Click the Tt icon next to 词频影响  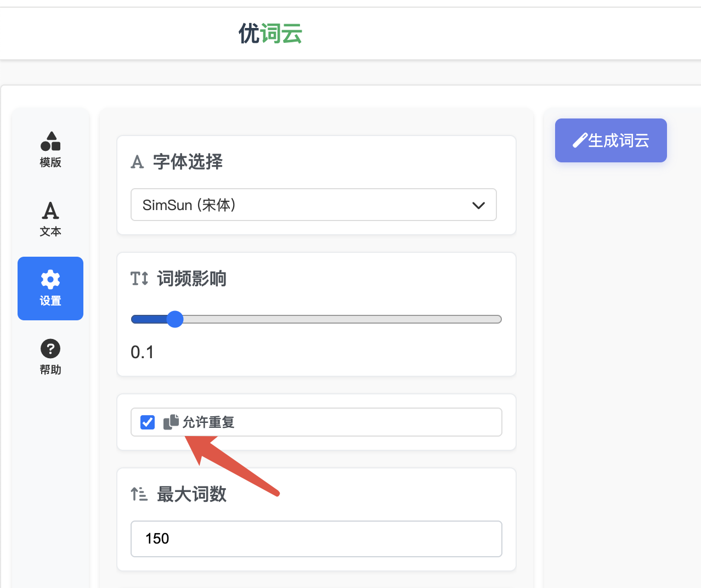point(139,279)
